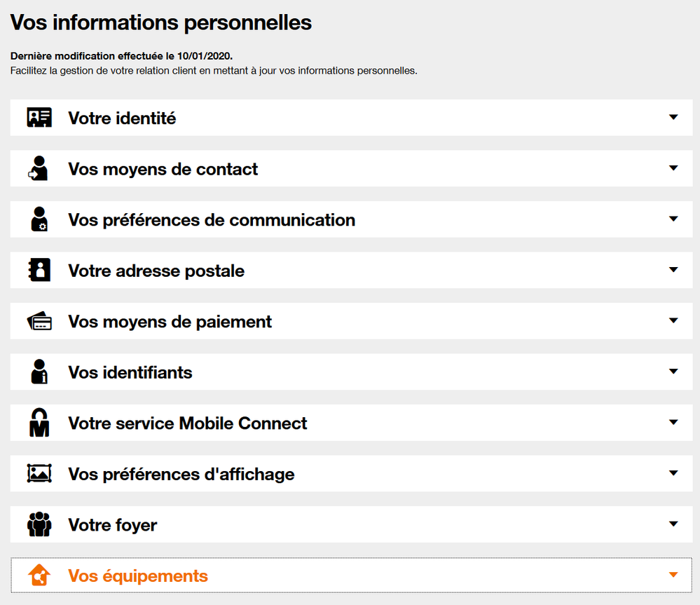The width and height of the screenshot is (700, 605).
Task: Click the address book icon
Action: [39, 271]
